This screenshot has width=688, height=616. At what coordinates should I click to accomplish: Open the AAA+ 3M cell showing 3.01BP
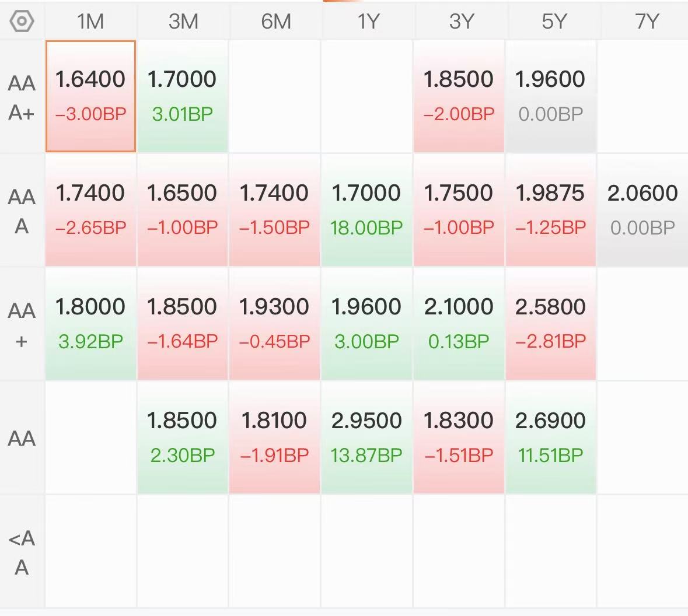point(183,96)
